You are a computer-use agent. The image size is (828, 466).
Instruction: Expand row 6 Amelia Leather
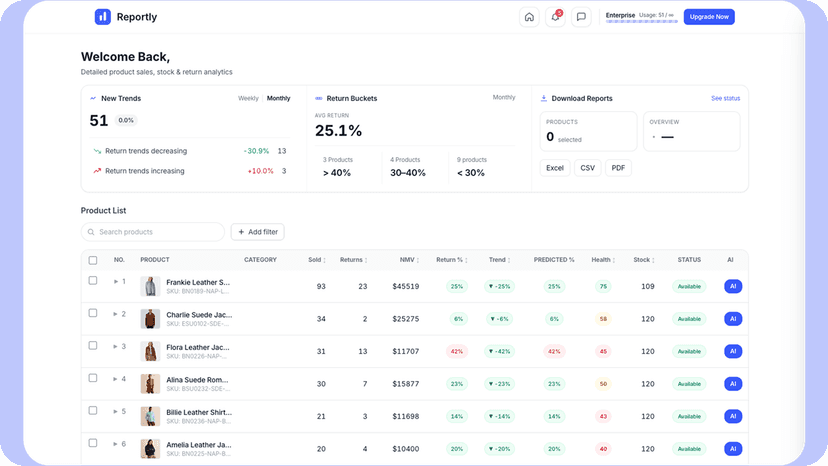coord(116,444)
